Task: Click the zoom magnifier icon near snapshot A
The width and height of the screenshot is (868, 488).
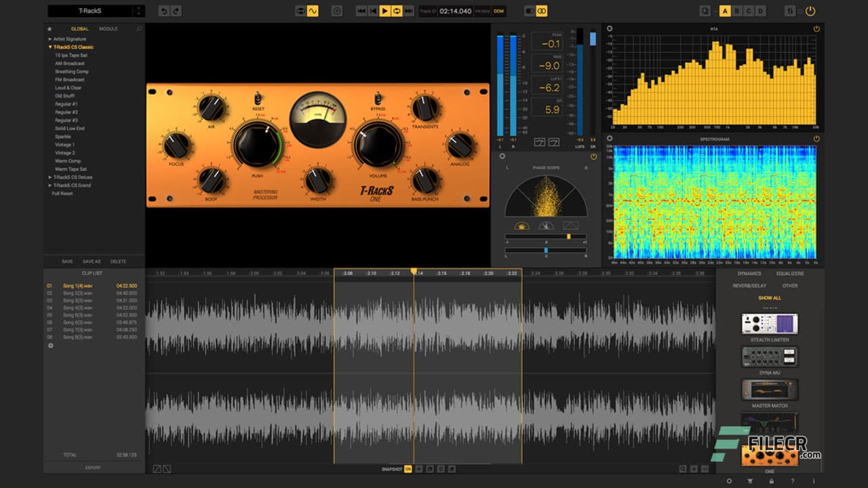Action: click(705, 11)
